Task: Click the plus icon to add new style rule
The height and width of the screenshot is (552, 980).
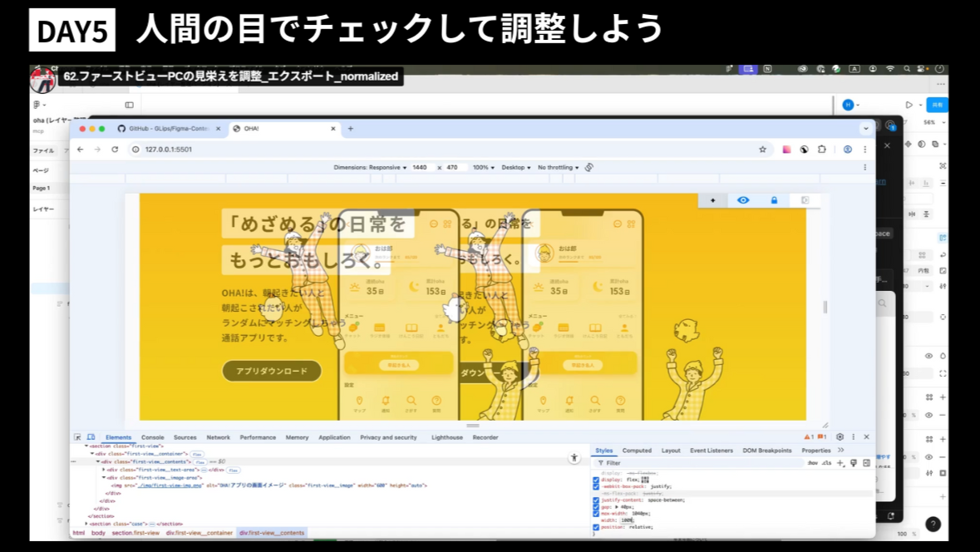Action: tap(840, 463)
